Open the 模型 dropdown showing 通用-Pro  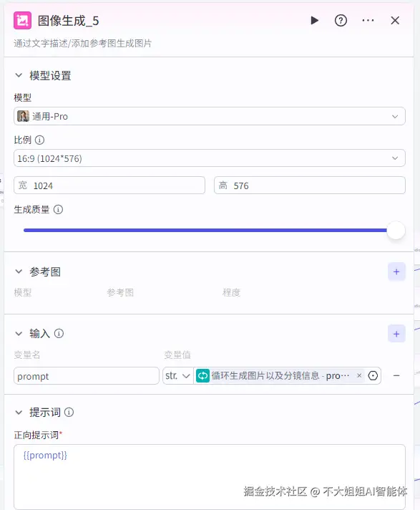pyautogui.click(x=210, y=116)
